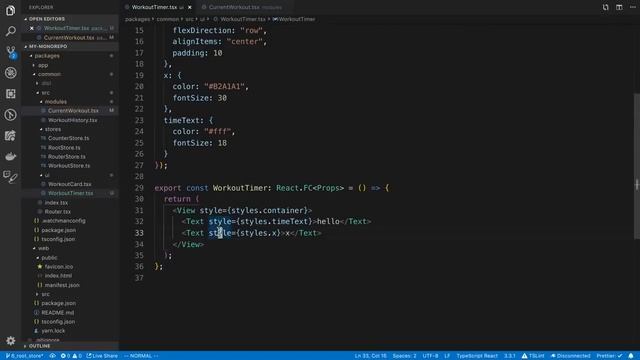Click the color value "#B2A1A1" on line 20
This screenshot has height=360, width=640.
tap(224, 87)
